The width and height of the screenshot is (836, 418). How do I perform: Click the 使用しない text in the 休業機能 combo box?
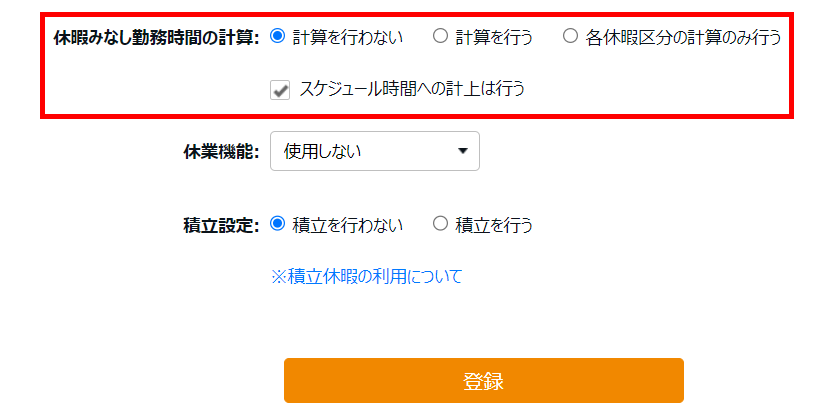[x=322, y=152]
